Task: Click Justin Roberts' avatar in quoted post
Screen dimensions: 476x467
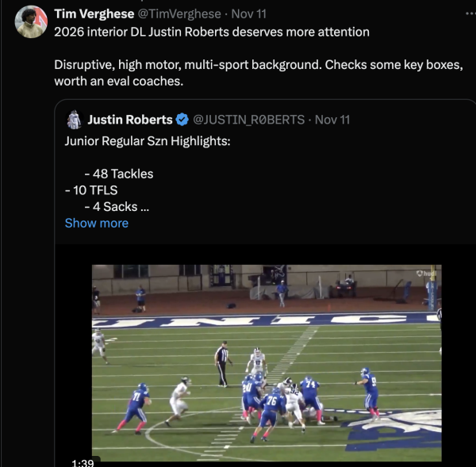Action: (x=74, y=120)
